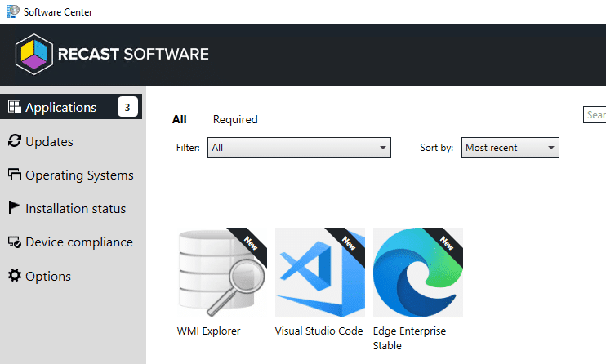This screenshot has height=364, width=606.
Task: Click the Software Center title bar icon
Action: 12,11
